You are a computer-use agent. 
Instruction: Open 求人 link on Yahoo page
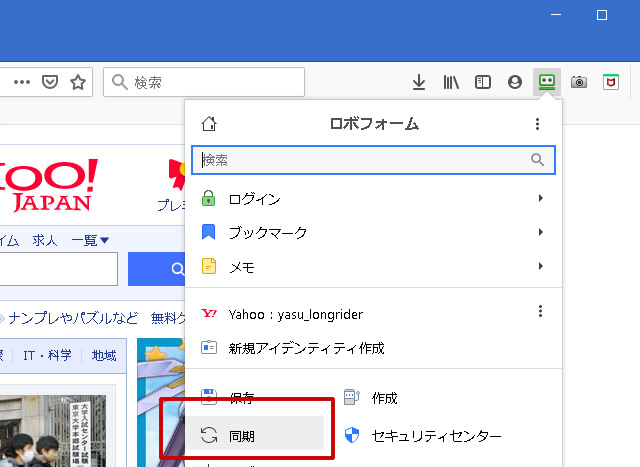(45, 240)
